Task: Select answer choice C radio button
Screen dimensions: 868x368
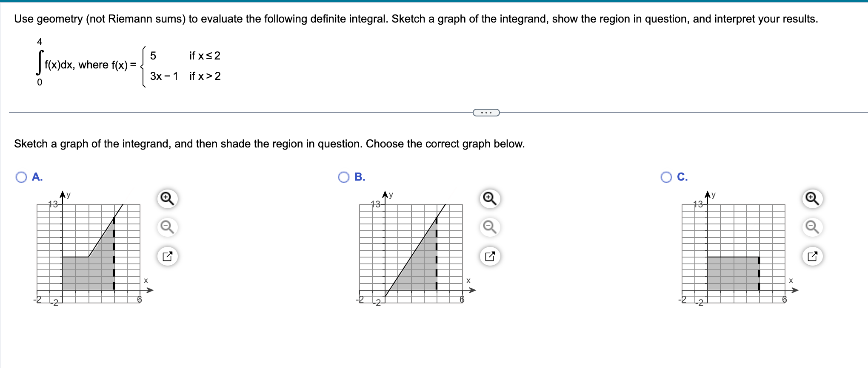Action: point(666,177)
